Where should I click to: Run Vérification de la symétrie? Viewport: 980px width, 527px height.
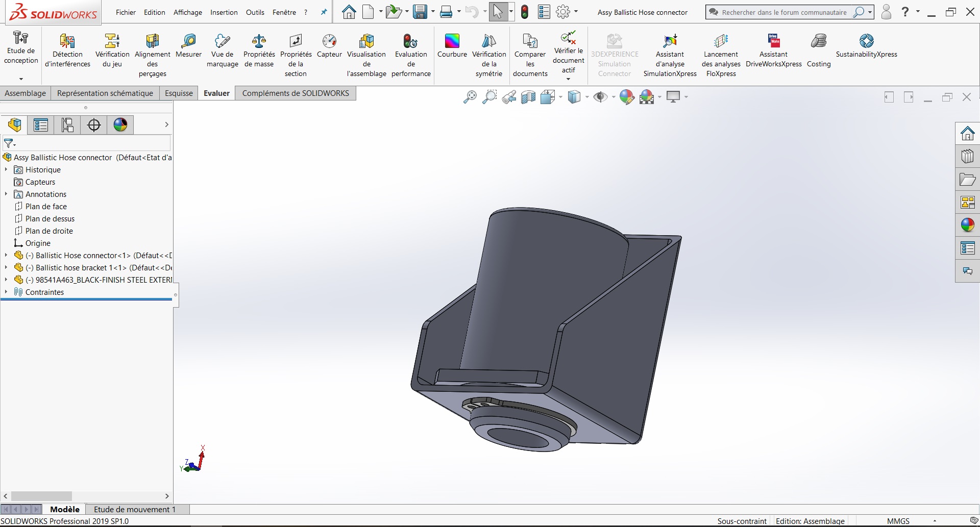point(489,55)
